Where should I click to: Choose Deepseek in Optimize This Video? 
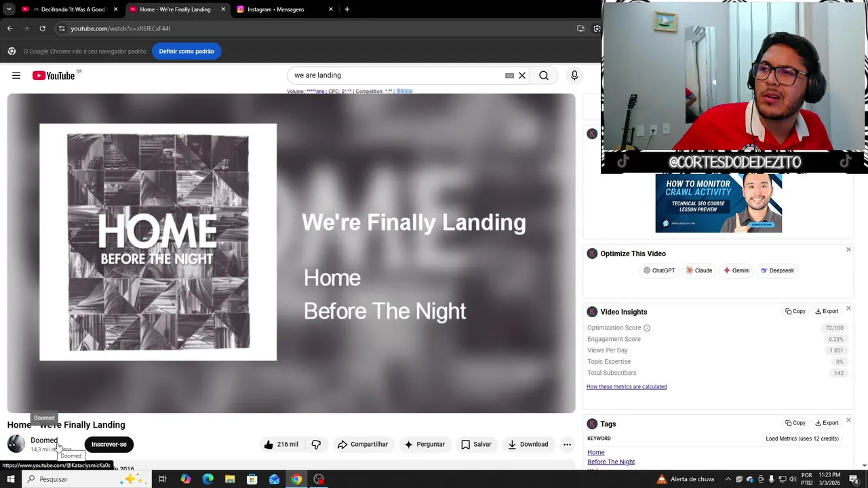(x=777, y=270)
